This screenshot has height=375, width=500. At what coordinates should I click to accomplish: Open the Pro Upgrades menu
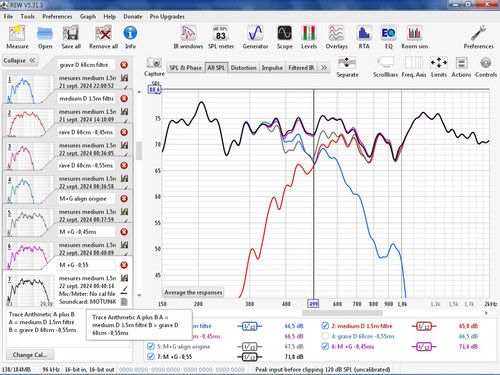(x=167, y=16)
